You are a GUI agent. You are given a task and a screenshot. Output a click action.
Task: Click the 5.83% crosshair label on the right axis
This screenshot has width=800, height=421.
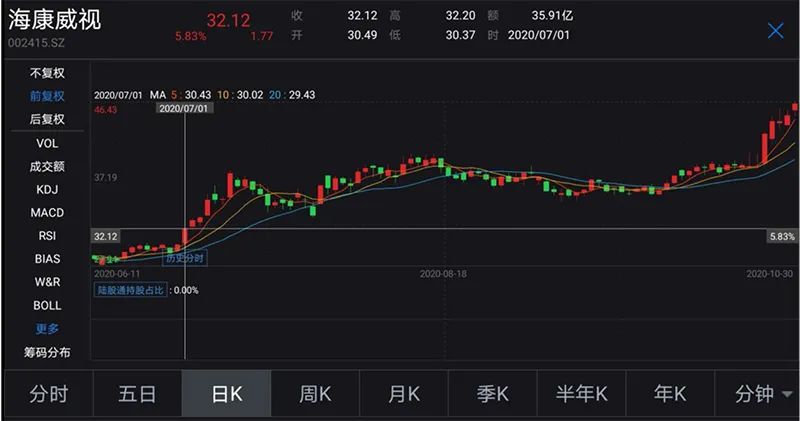point(782,236)
